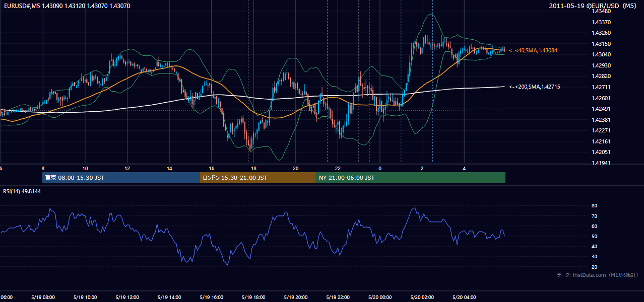This screenshot has width=644, height=302.
Task: Select the NY 21:00-06:00 JST session bar
Action: (411, 178)
